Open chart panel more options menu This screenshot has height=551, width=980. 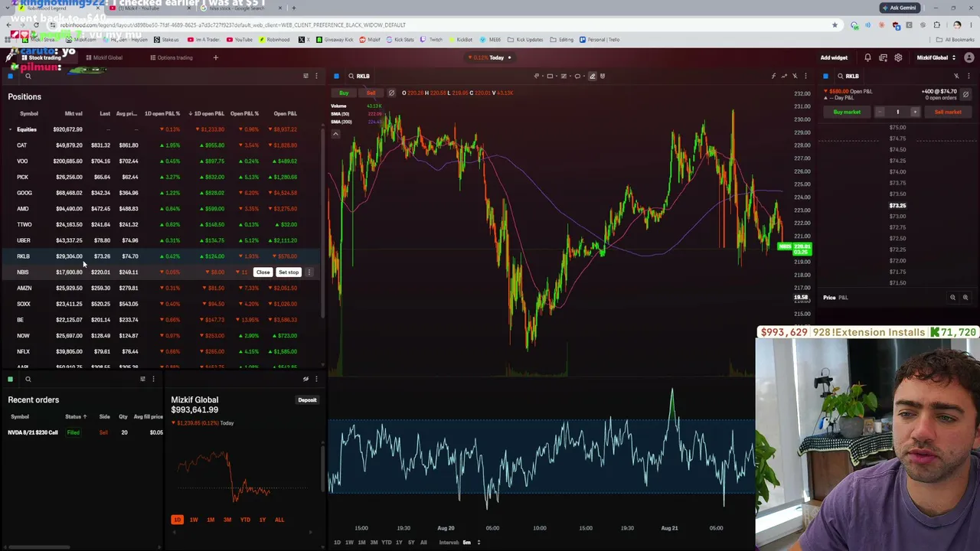(805, 76)
